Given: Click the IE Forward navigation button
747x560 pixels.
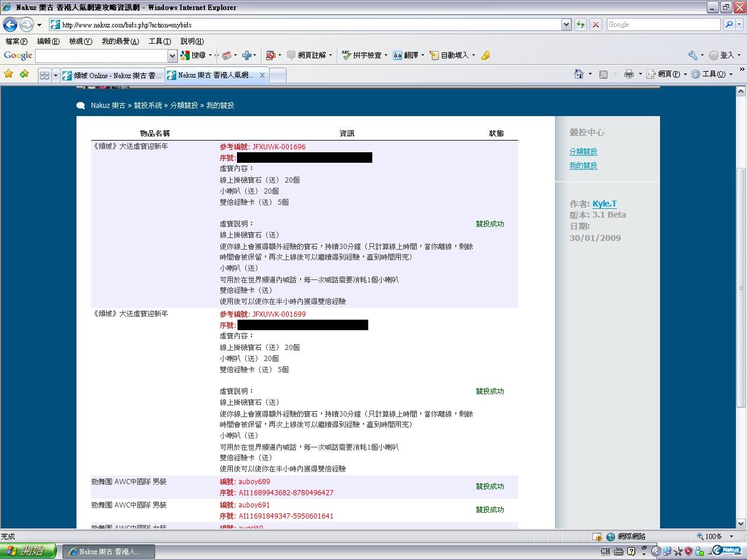Looking at the screenshot, I should (x=26, y=24).
